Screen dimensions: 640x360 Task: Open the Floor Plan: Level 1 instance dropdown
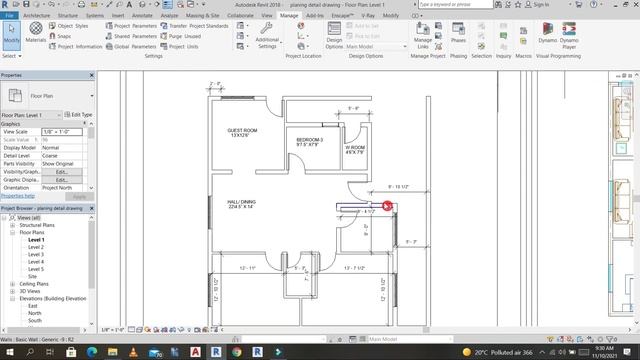point(59,115)
